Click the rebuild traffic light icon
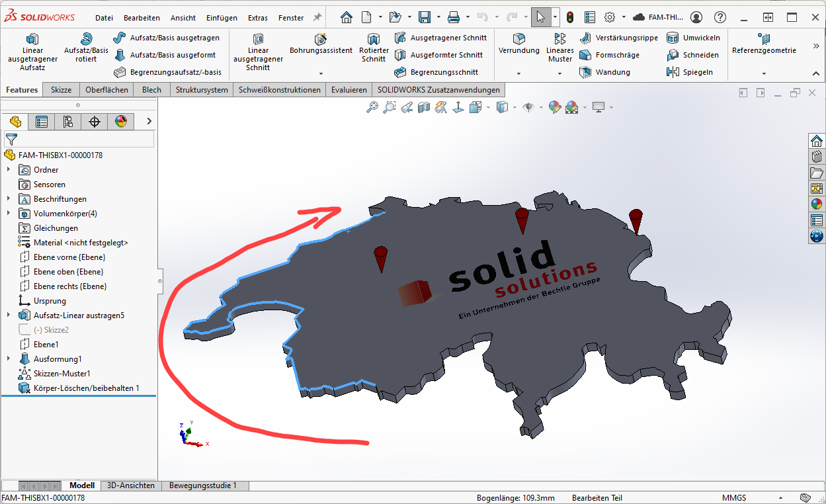Viewport: 826px width, 504px height. (x=570, y=17)
